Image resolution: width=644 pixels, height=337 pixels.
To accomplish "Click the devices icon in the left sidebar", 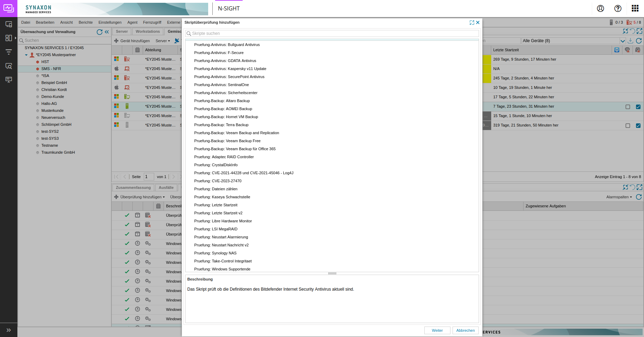I will [x=9, y=24].
